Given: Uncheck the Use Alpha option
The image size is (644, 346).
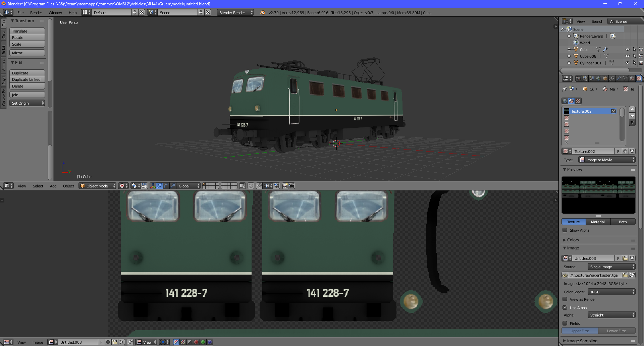Looking at the screenshot, I should tap(565, 307).
